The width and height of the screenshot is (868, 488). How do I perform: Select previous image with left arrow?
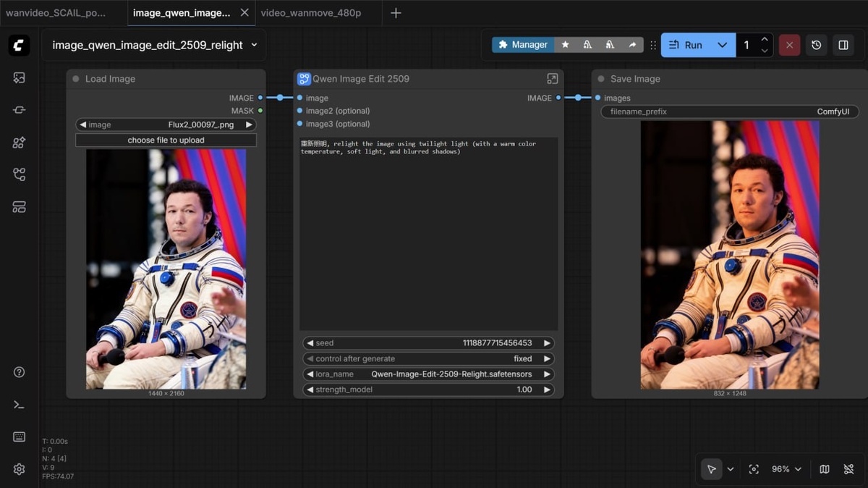pos(82,125)
